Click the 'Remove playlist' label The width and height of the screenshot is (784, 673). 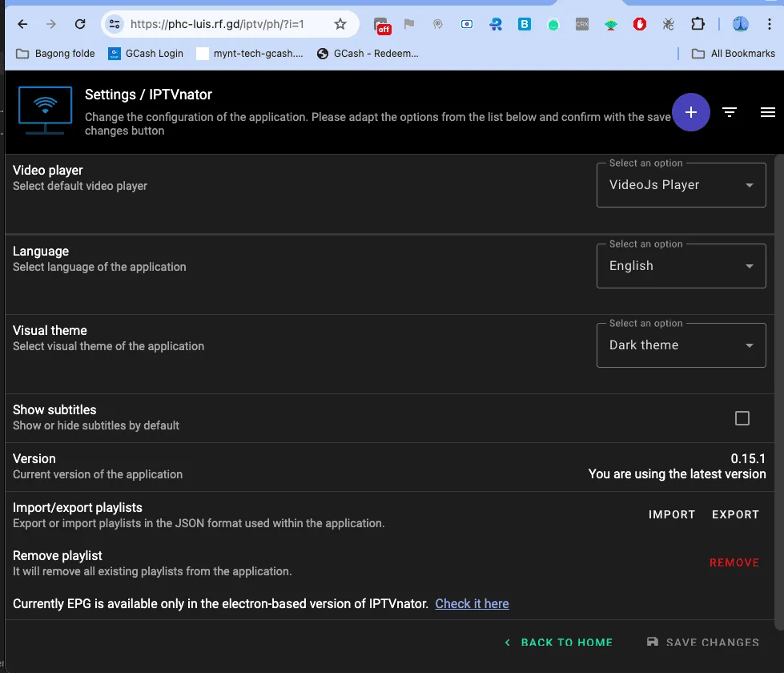pyautogui.click(x=58, y=556)
